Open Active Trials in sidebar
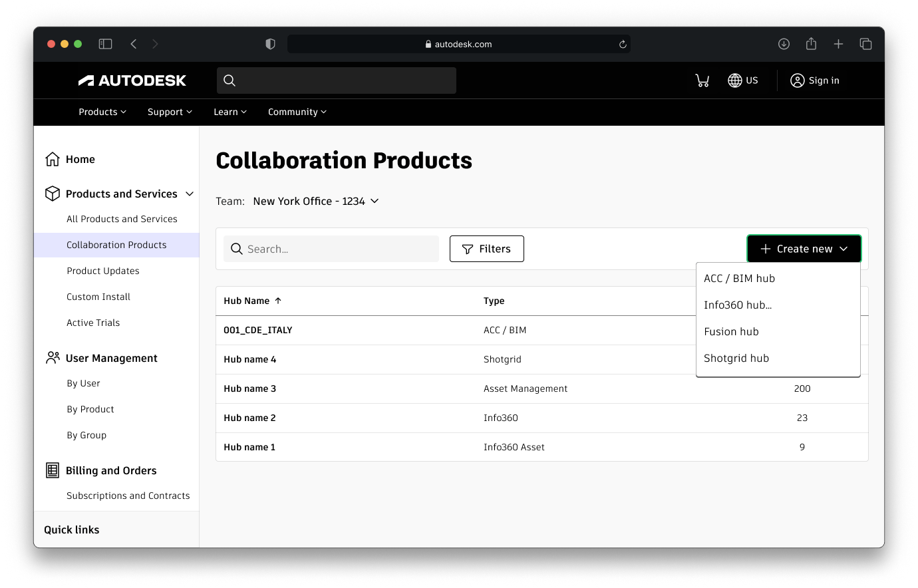The width and height of the screenshot is (918, 588). (93, 323)
